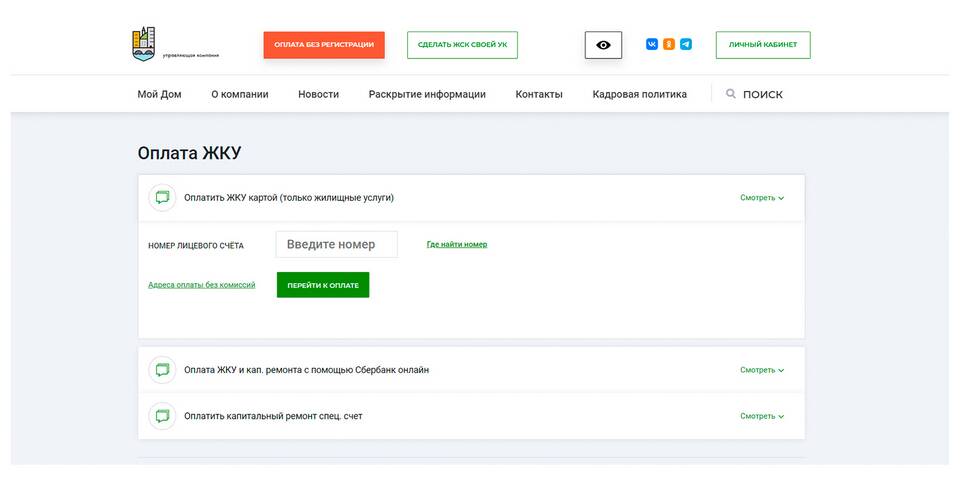Viewport: 960px width, 479px height.
Task: Click the management company logo
Action: (x=144, y=44)
